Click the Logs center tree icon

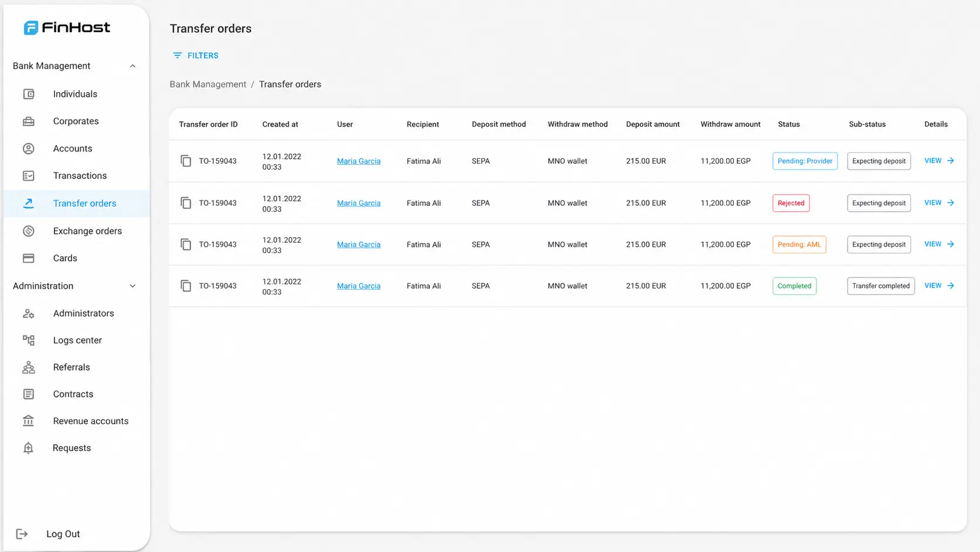click(28, 340)
